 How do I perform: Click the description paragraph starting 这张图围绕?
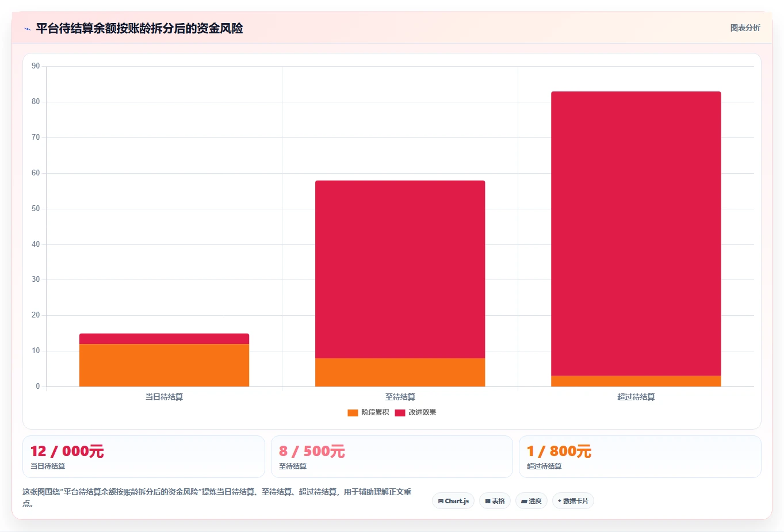(x=217, y=497)
